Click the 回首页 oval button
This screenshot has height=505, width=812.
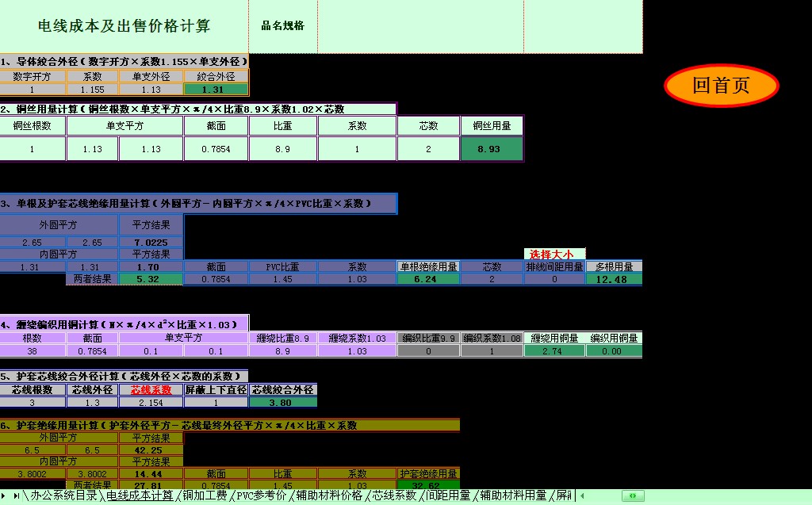click(721, 86)
